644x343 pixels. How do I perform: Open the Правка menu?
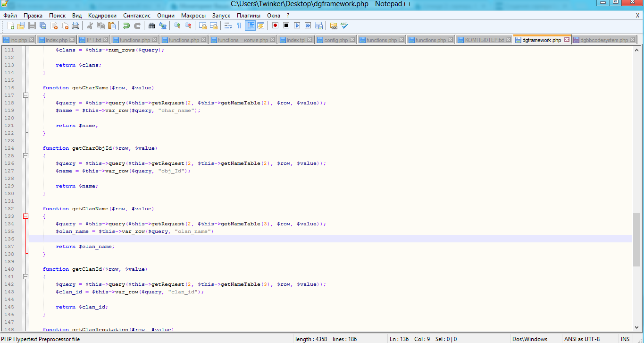pyautogui.click(x=33, y=15)
